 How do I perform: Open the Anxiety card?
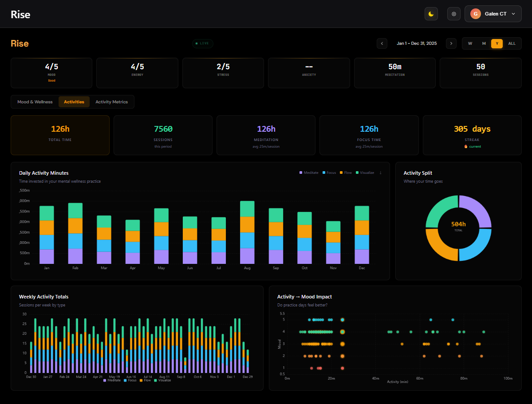(309, 73)
